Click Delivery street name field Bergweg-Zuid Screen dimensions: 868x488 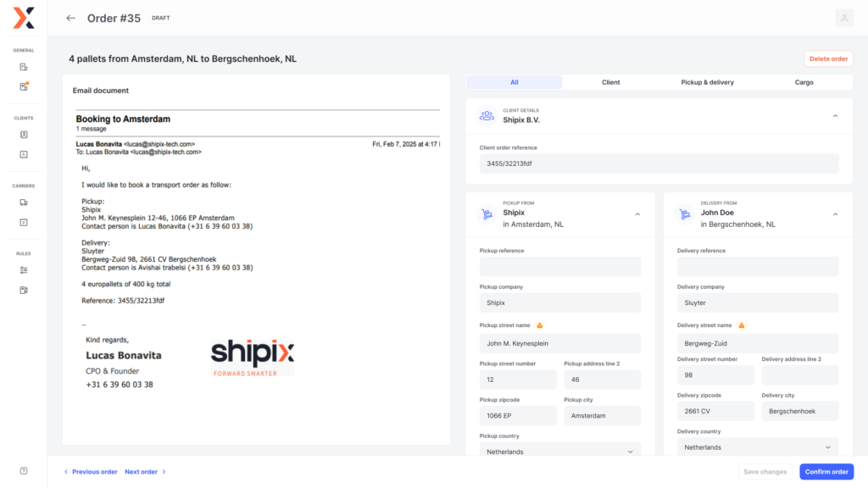757,343
